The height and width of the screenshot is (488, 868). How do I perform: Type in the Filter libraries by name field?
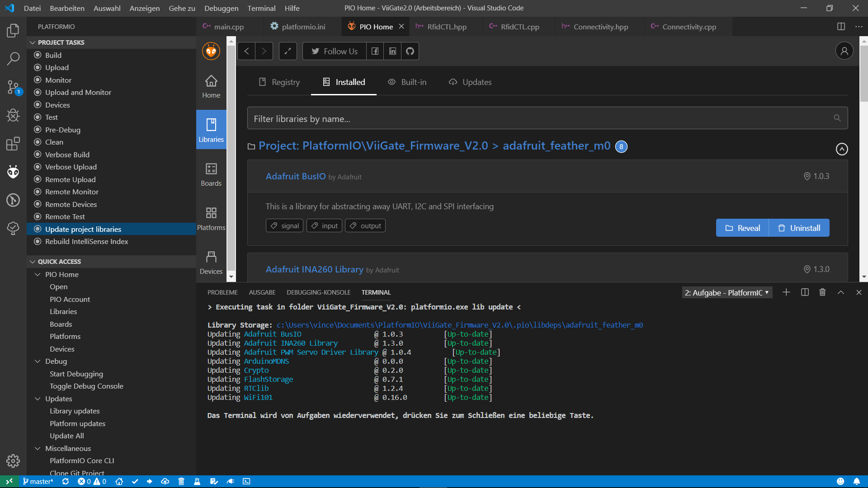pos(497,118)
